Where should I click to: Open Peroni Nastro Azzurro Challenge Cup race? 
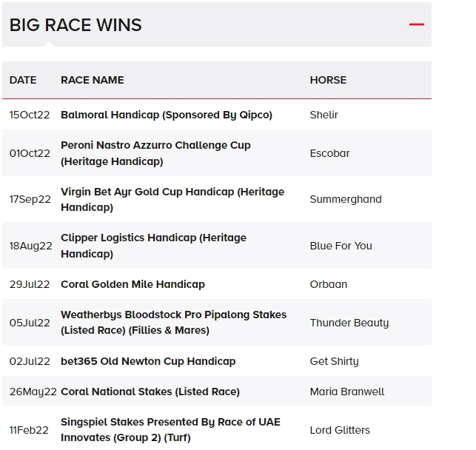tap(155, 153)
